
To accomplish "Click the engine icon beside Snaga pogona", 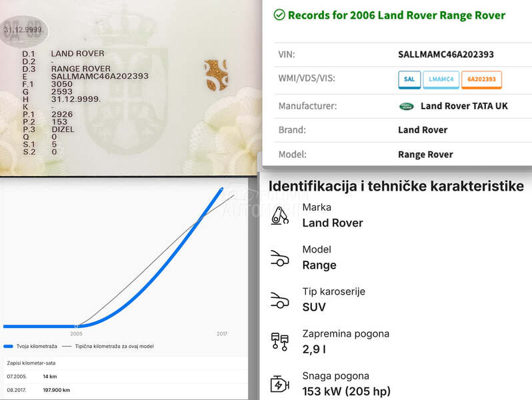I will tap(279, 385).
